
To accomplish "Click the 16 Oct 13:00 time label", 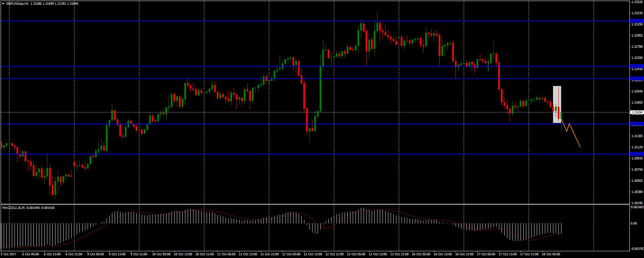I will (x=443, y=254).
